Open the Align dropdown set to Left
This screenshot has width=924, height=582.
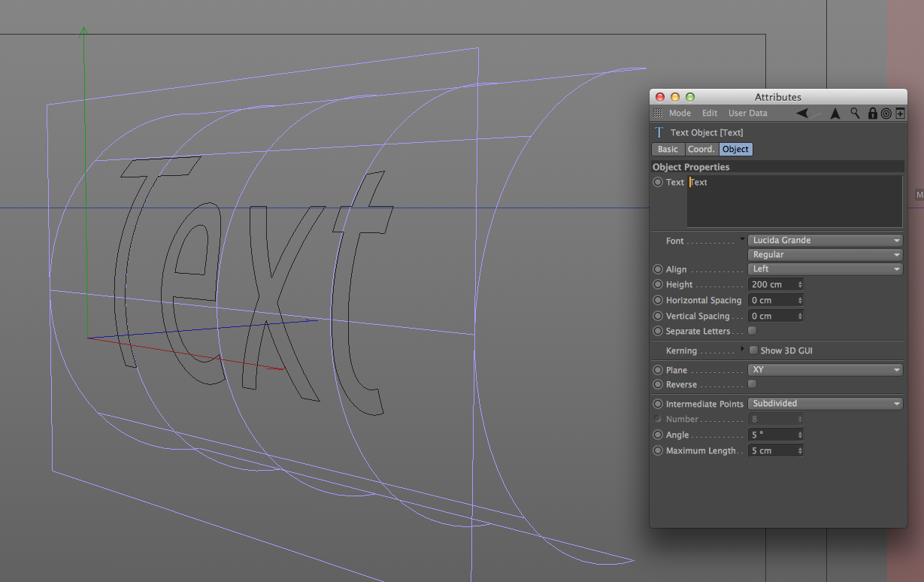click(826, 269)
